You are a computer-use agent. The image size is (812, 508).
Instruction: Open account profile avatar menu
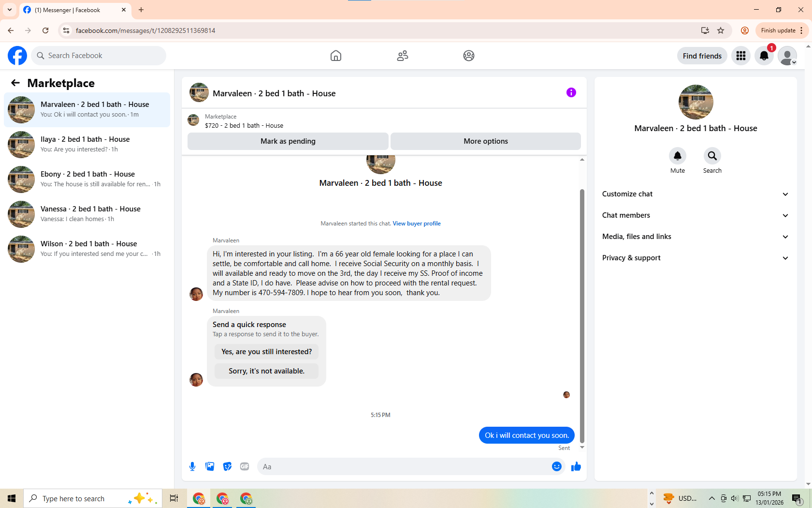click(x=787, y=56)
